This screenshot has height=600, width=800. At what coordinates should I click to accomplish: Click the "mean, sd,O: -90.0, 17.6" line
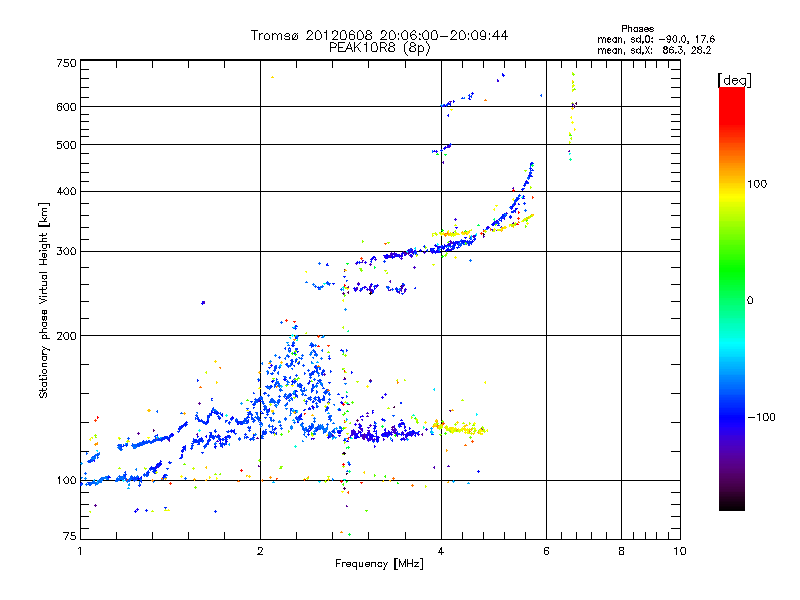click(x=656, y=39)
